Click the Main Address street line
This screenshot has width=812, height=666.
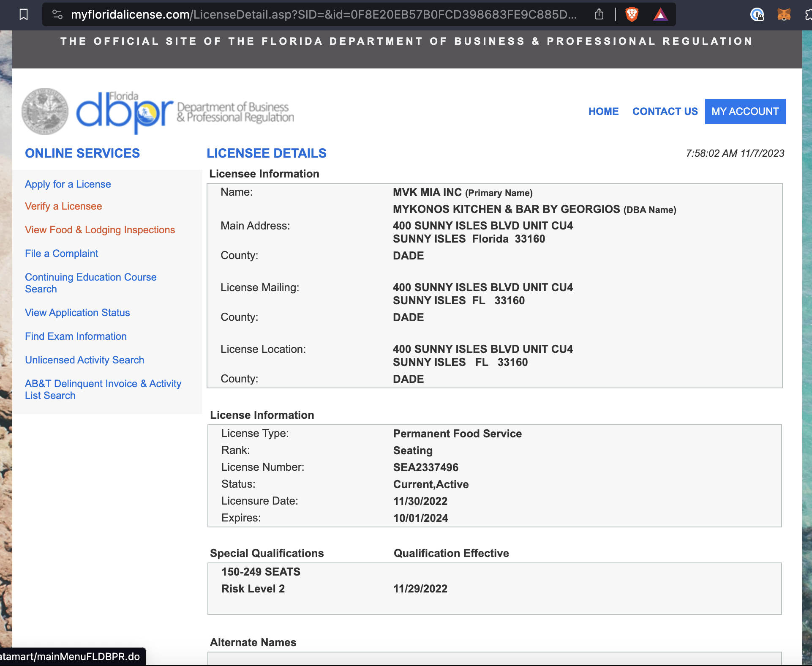(483, 226)
